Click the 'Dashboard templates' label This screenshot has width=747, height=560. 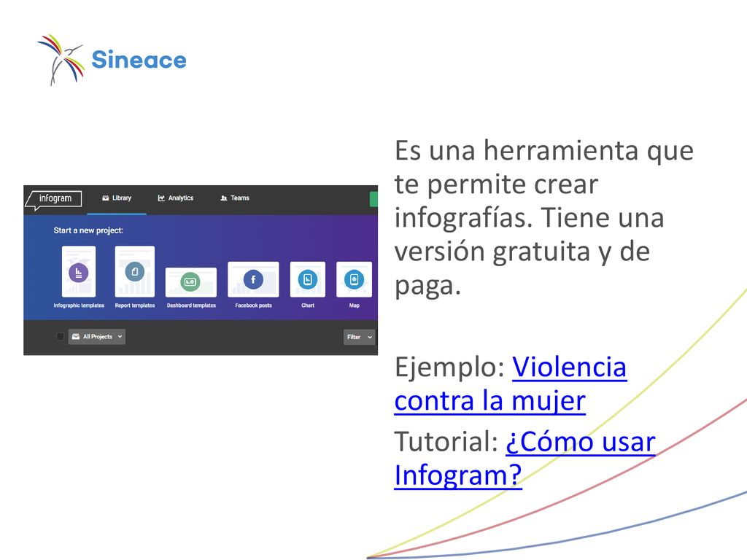192,306
